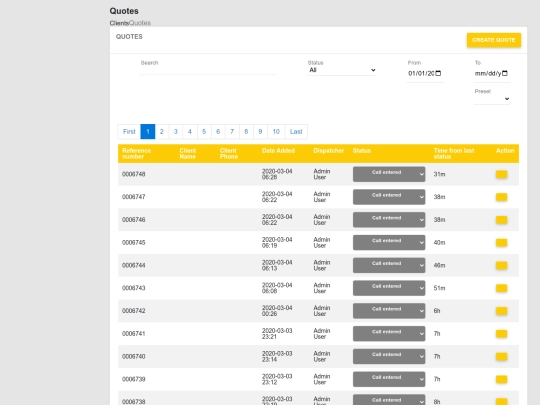Click the action button for quote 0006747
This screenshot has width=540, height=405.
click(501, 197)
